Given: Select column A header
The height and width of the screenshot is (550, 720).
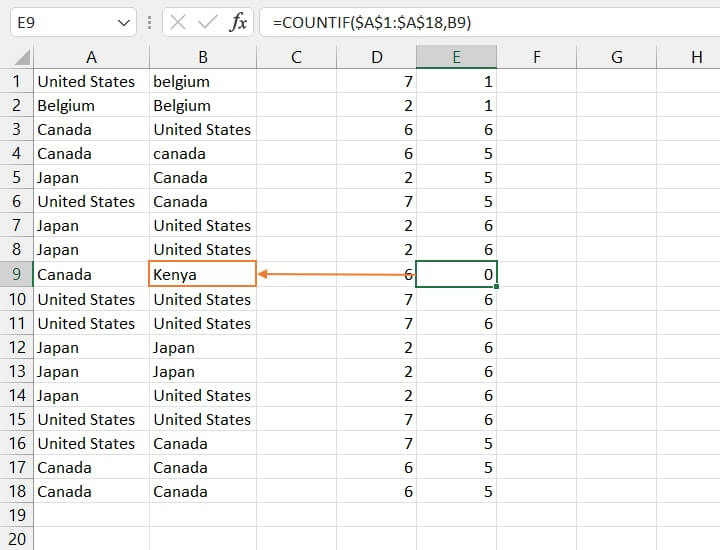Looking at the screenshot, I should [91, 58].
